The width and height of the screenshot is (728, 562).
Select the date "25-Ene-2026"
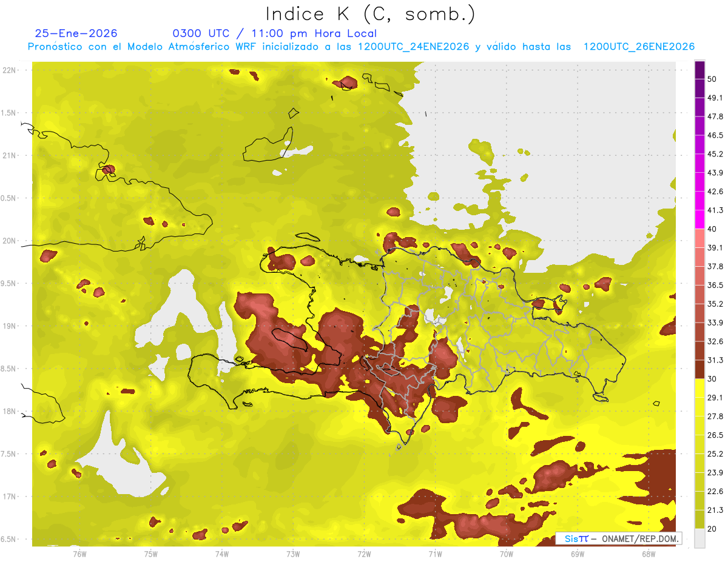[x=76, y=33]
